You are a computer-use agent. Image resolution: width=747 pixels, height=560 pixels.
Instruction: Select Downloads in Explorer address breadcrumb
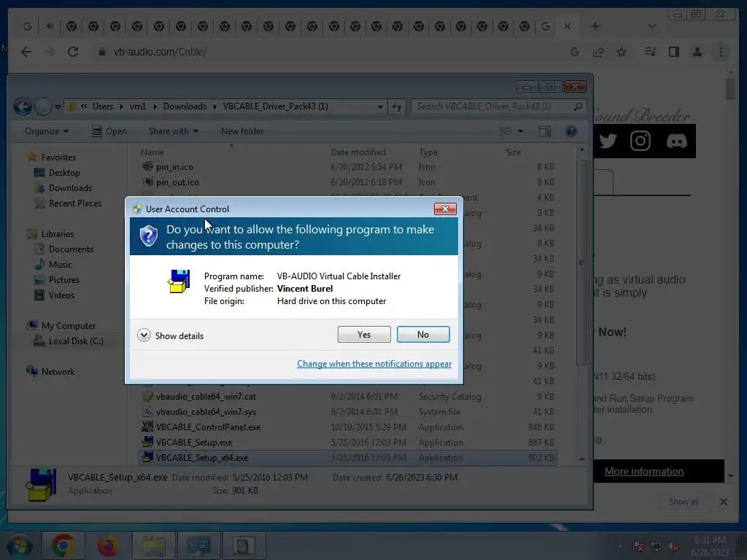coord(185,106)
